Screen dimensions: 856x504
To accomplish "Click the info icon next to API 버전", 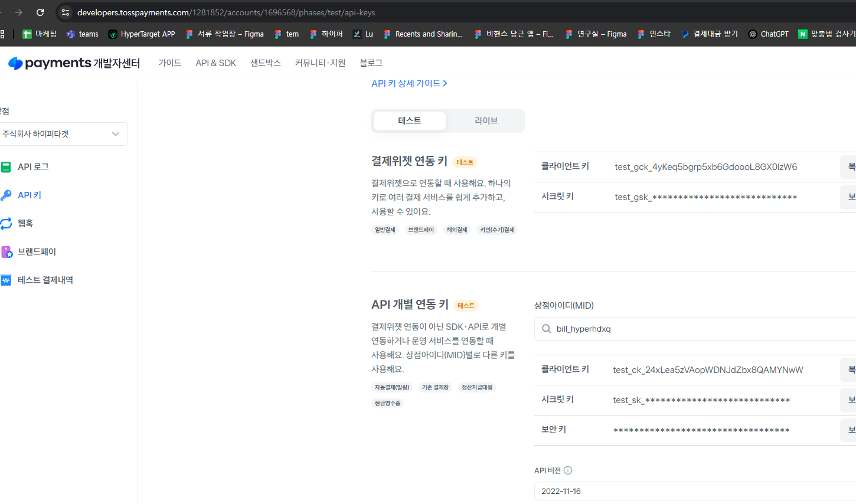I will coord(568,470).
